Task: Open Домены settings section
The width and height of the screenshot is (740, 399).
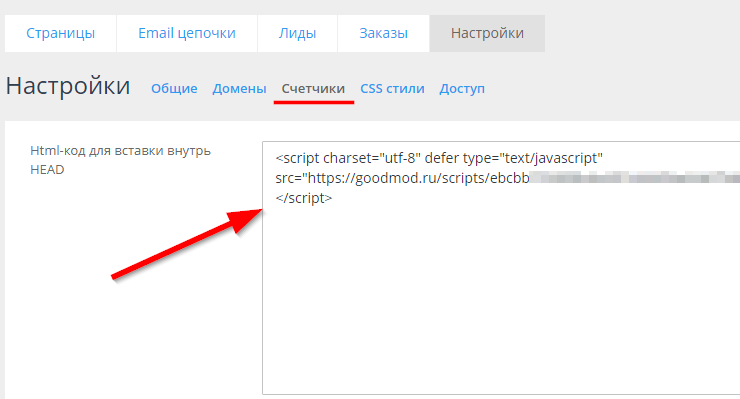Action: pos(239,88)
